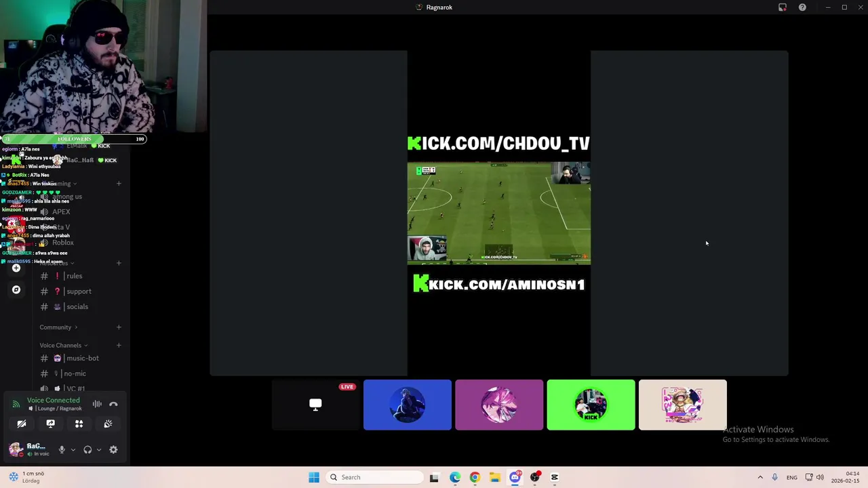Open the Discord inbox icon in title bar

[x=783, y=7]
